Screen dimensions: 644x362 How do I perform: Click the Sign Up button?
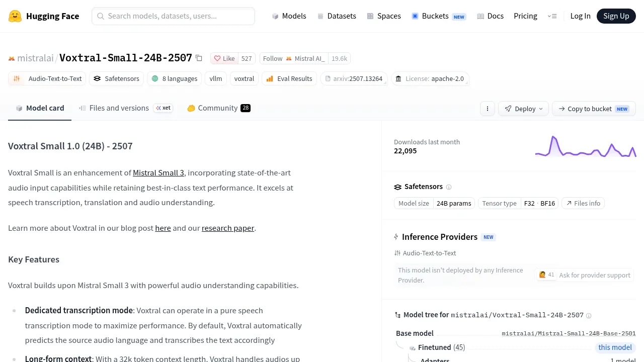point(616,16)
